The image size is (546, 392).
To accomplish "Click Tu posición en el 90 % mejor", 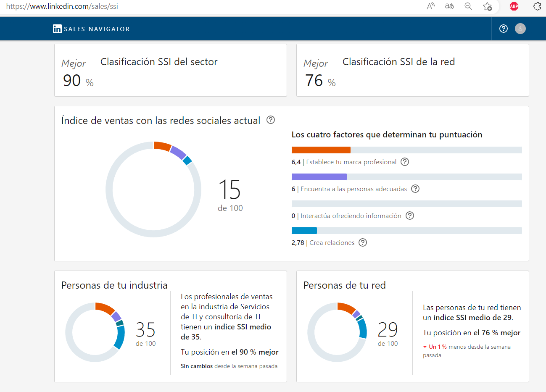I will [229, 352].
